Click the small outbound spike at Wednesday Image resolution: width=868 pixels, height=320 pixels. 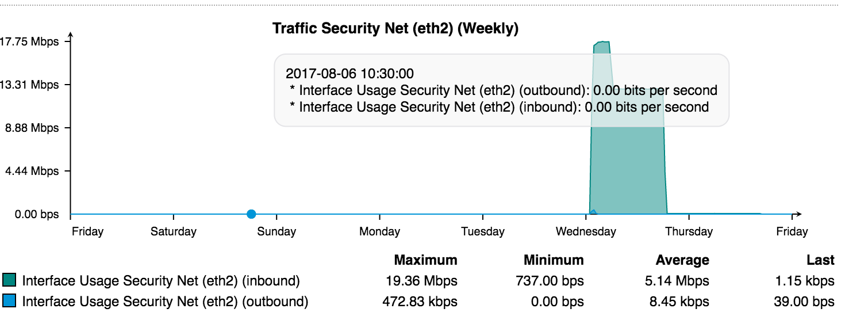[593, 212]
